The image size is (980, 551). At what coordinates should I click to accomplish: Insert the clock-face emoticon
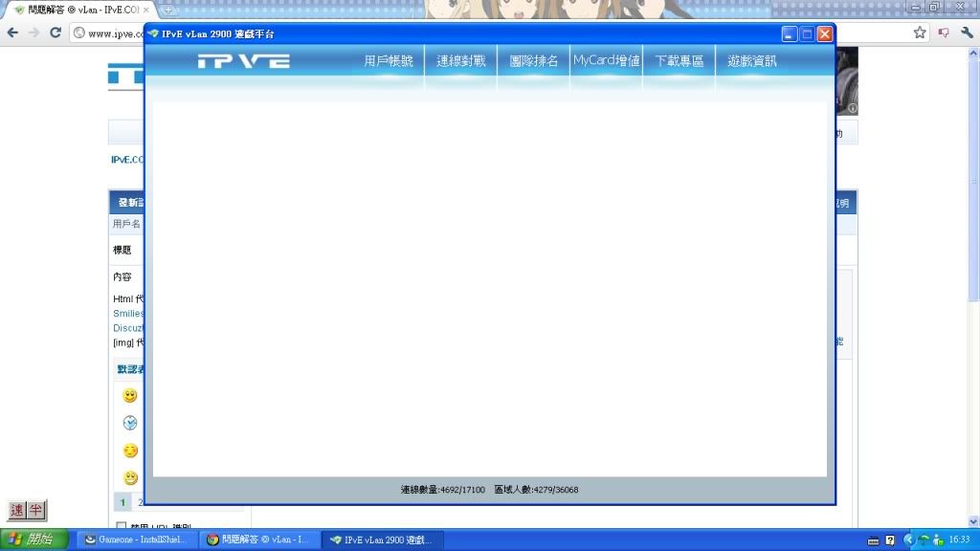pyautogui.click(x=130, y=423)
